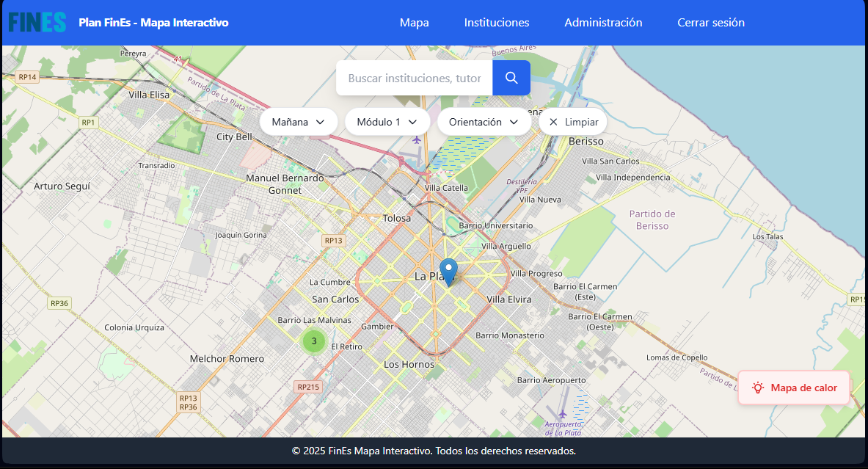This screenshot has width=868, height=469.
Task: Click the FinEs logo in the header
Action: point(37,23)
